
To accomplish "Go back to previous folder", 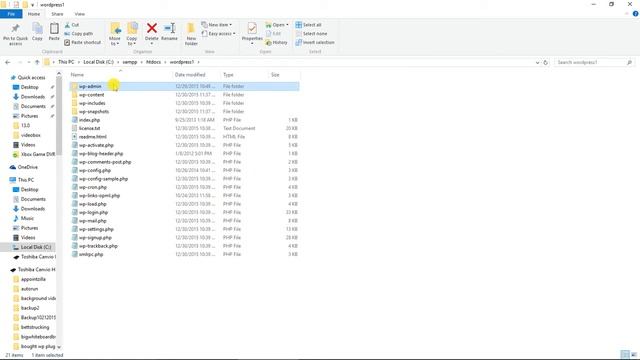I will click(8, 62).
